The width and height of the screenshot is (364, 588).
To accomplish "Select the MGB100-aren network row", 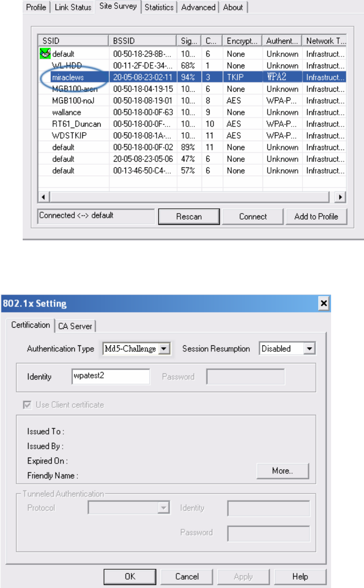I will pyautogui.click(x=192, y=89).
